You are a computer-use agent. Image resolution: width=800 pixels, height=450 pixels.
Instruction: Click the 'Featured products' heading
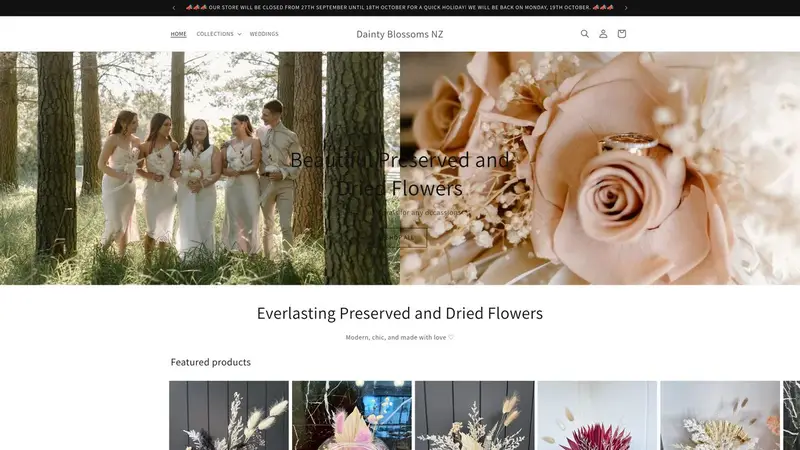tap(211, 362)
